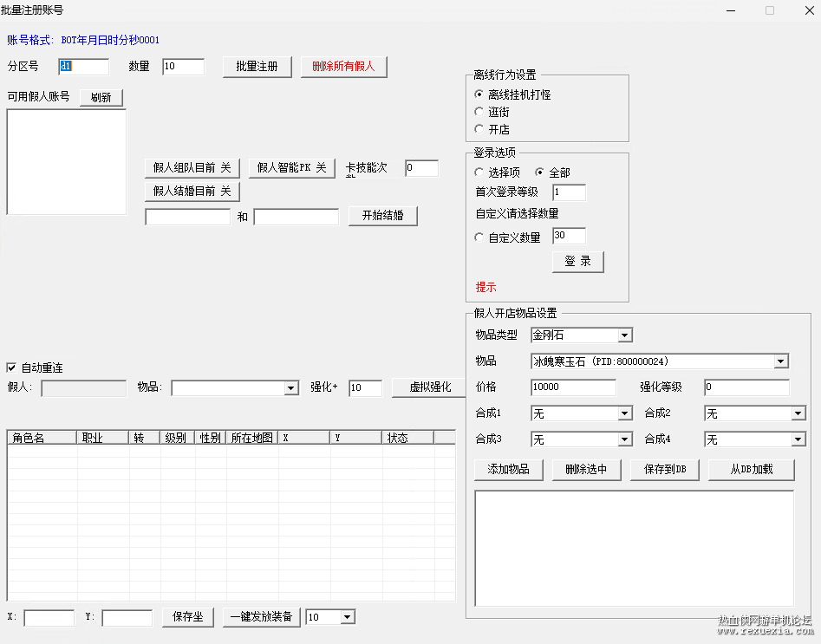Click the red 删除所有假人 button
The image size is (821, 644).
point(343,67)
